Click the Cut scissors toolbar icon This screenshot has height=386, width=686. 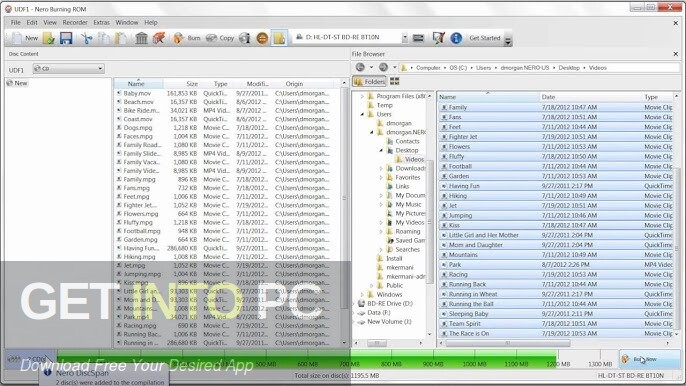click(x=87, y=38)
